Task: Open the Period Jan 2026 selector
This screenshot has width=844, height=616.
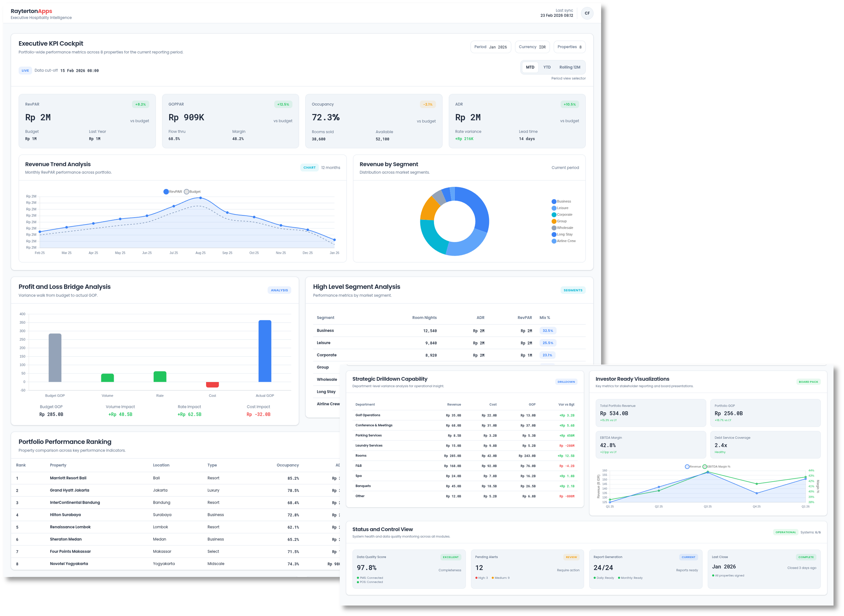Action: point(490,47)
